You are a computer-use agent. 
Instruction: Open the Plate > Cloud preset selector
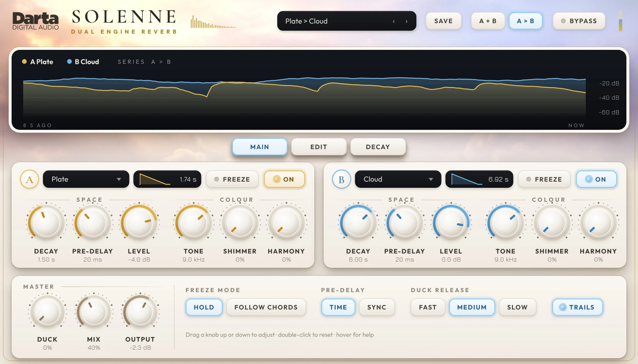point(346,21)
